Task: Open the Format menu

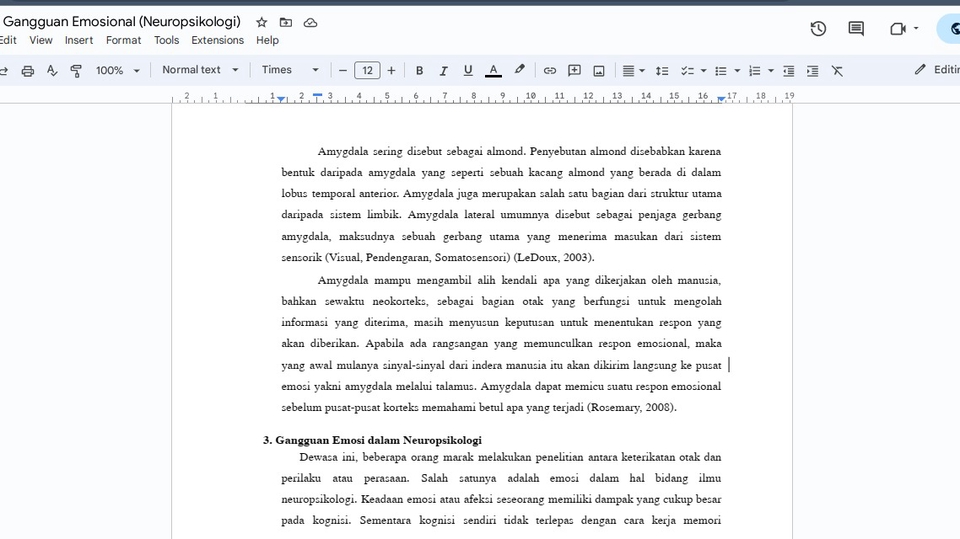Action: point(123,40)
